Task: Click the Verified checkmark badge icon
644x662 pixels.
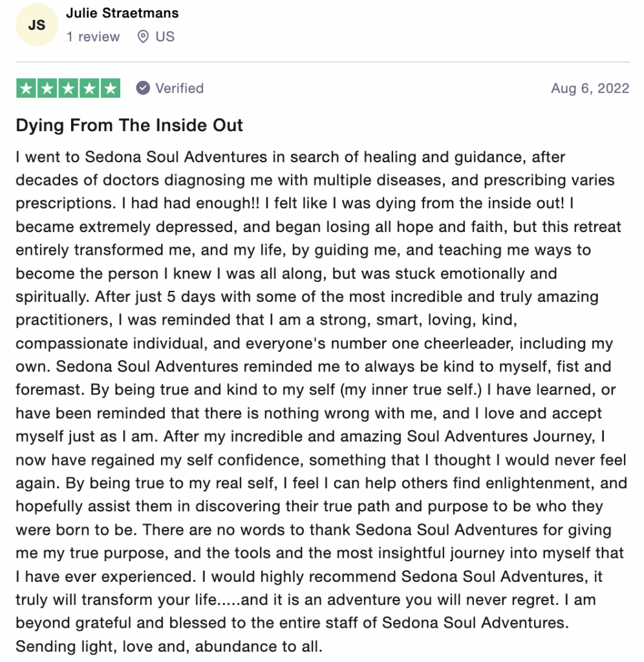Action: 143,88
